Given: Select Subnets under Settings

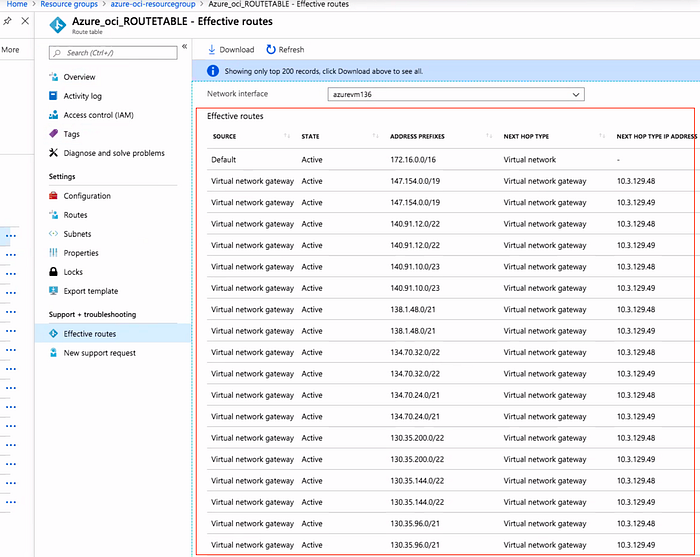Looking at the screenshot, I should click(x=77, y=234).
